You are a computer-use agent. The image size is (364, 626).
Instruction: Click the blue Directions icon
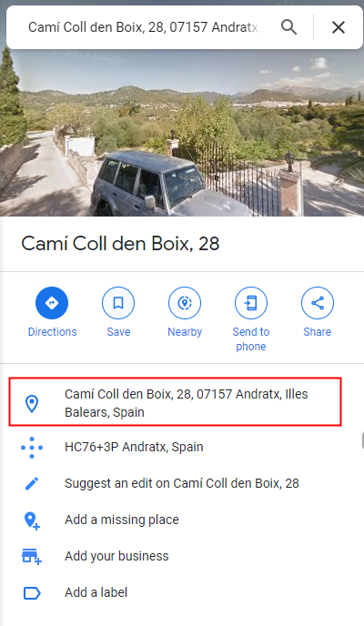point(52,303)
